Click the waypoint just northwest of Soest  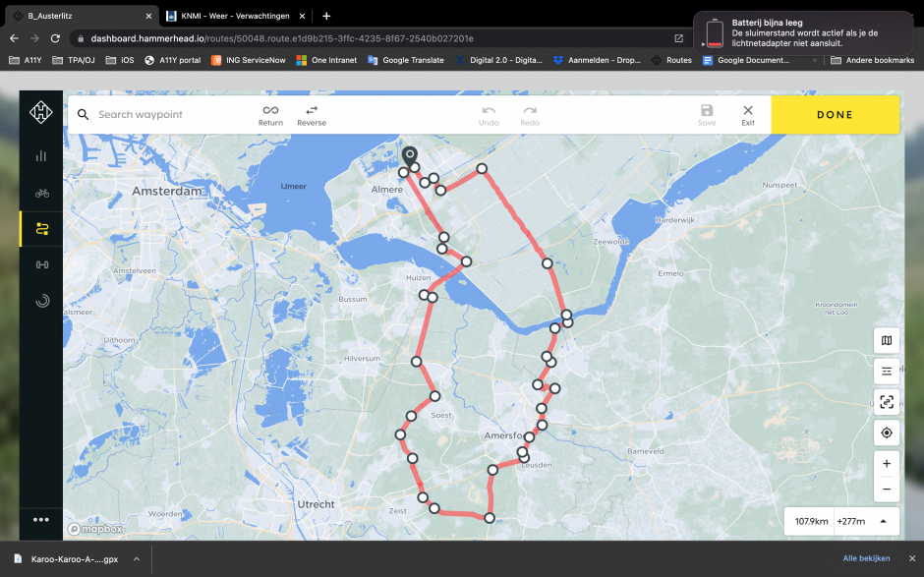434,396
